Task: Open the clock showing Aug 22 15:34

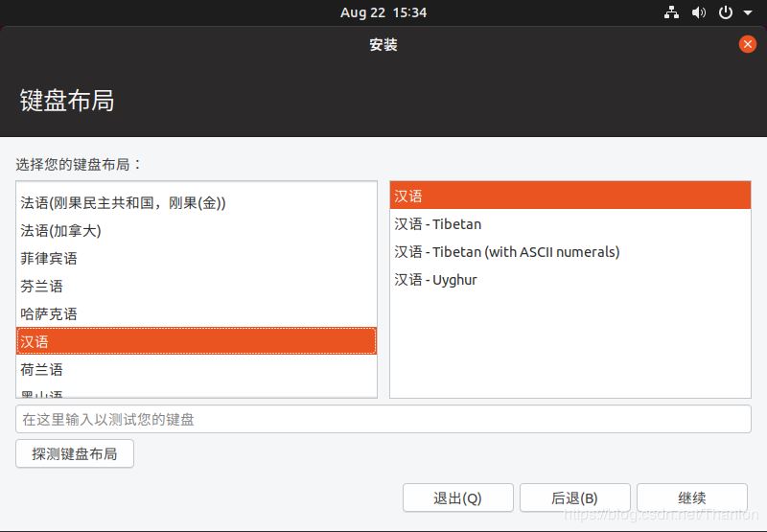Action: (x=383, y=12)
